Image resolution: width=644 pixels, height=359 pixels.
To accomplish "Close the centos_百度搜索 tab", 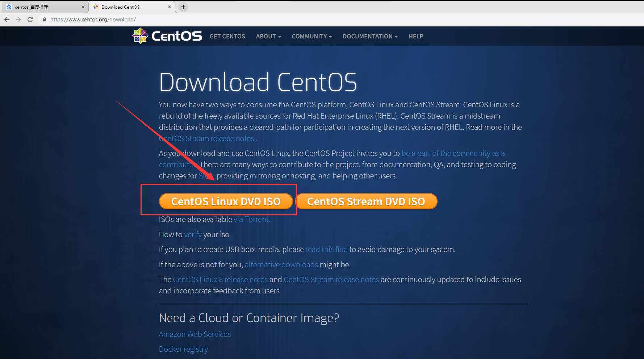I will pos(83,7).
